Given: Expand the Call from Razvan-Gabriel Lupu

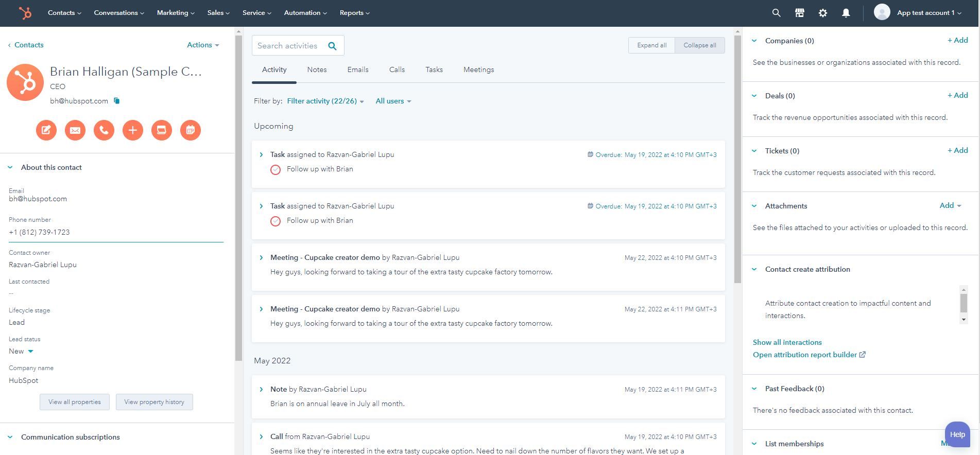Looking at the screenshot, I should 261,436.
